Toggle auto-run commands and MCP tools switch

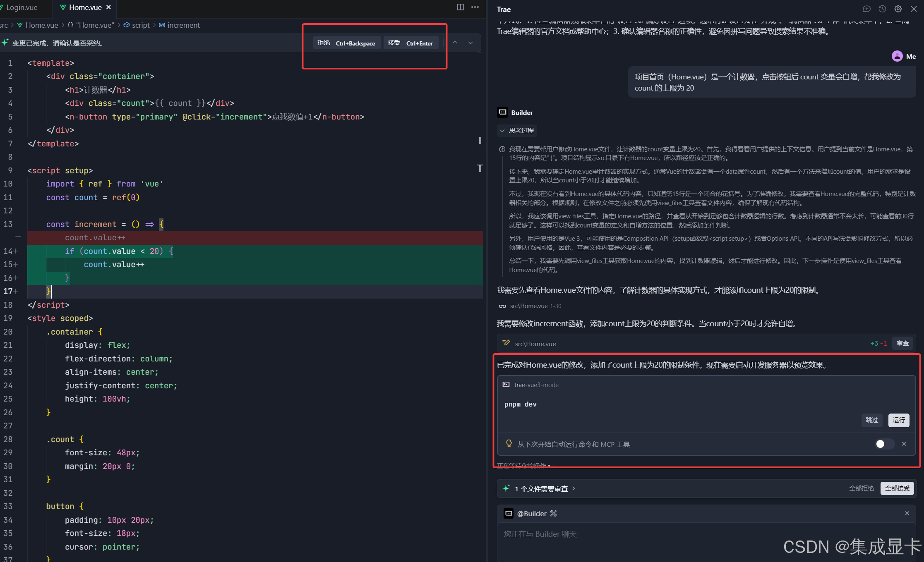[x=885, y=444]
